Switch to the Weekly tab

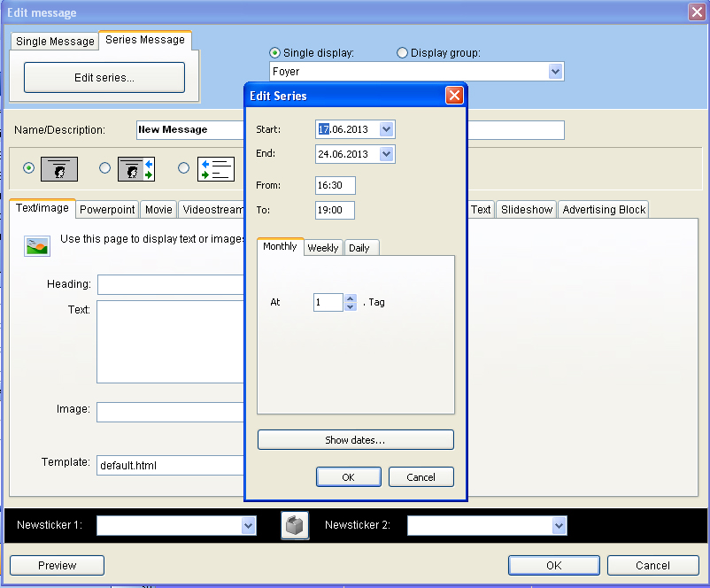tap(323, 248)
